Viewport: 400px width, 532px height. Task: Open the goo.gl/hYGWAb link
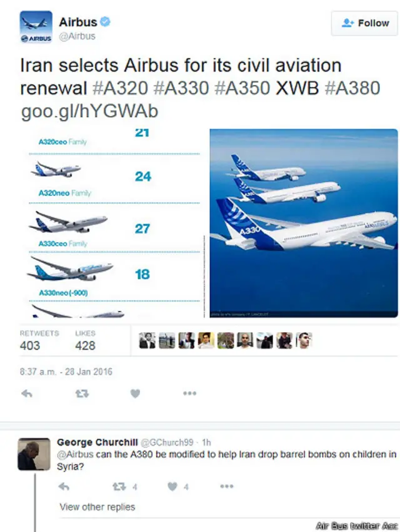tap(89, 111)
